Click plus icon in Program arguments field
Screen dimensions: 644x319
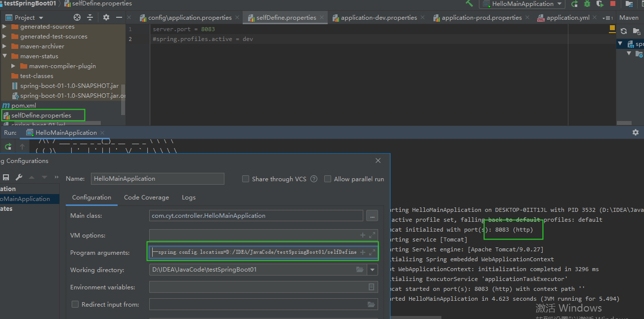(363, 252)
